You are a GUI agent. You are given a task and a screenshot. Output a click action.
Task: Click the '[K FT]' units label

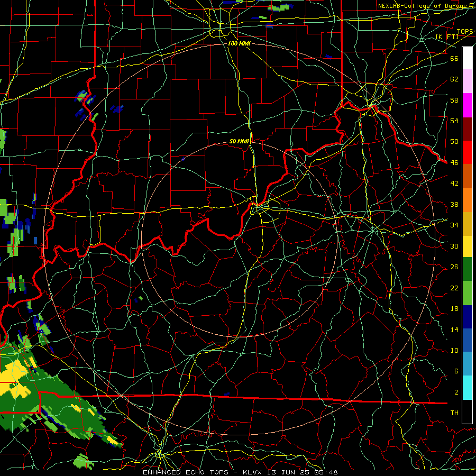point(447,36)
